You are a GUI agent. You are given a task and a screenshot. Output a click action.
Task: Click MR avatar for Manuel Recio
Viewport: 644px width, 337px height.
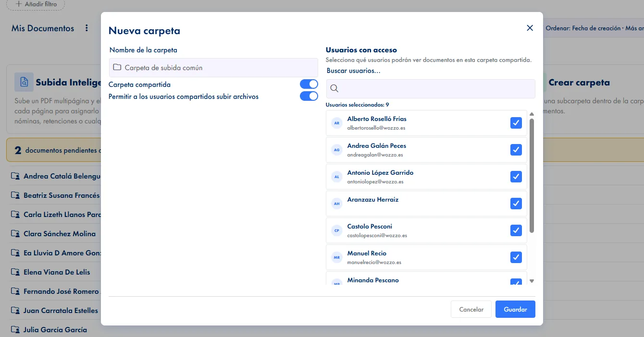click(x=336, y=257)
